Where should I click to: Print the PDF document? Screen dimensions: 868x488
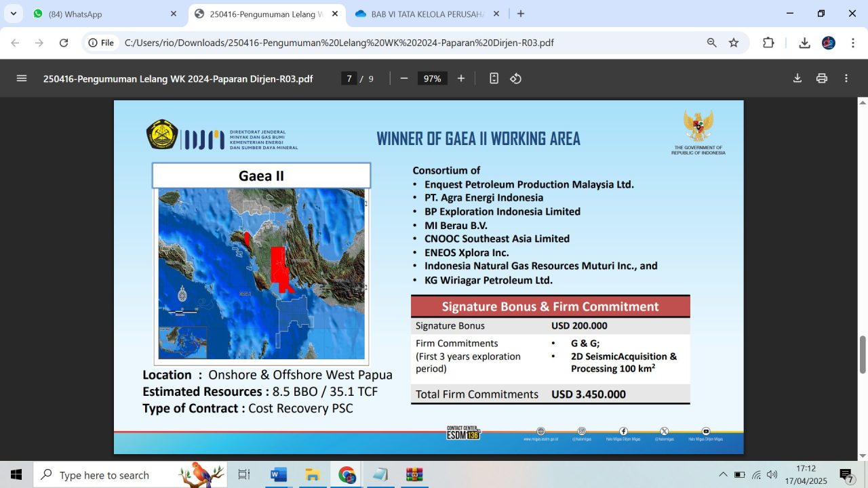click(822, 79)
